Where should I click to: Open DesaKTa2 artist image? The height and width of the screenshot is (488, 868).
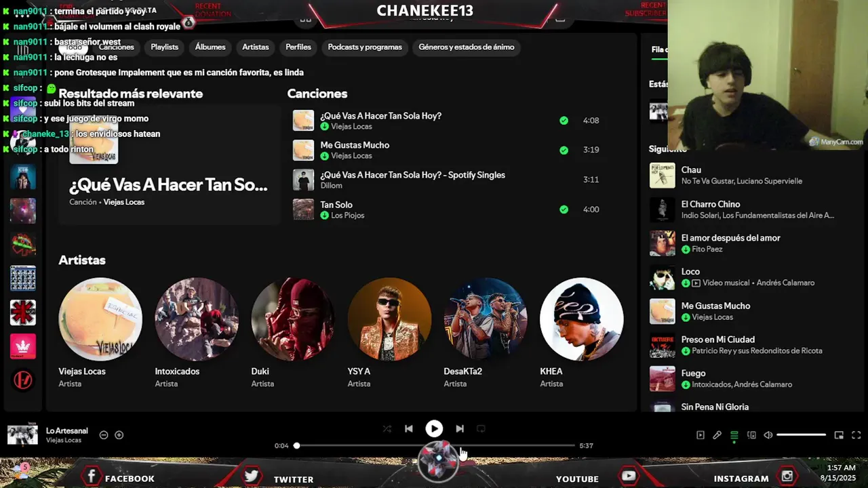pyautogui.click(x=486, y=319)
